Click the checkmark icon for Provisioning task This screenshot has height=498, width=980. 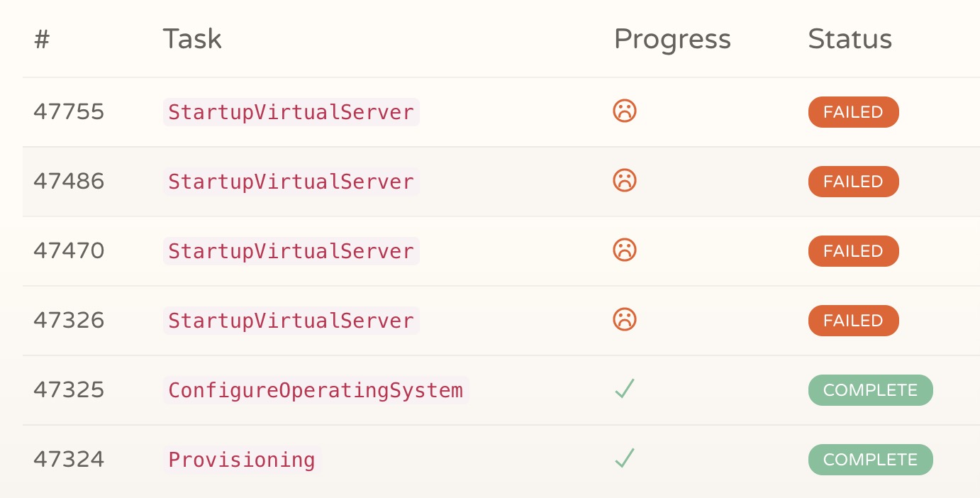click(625, 458)
